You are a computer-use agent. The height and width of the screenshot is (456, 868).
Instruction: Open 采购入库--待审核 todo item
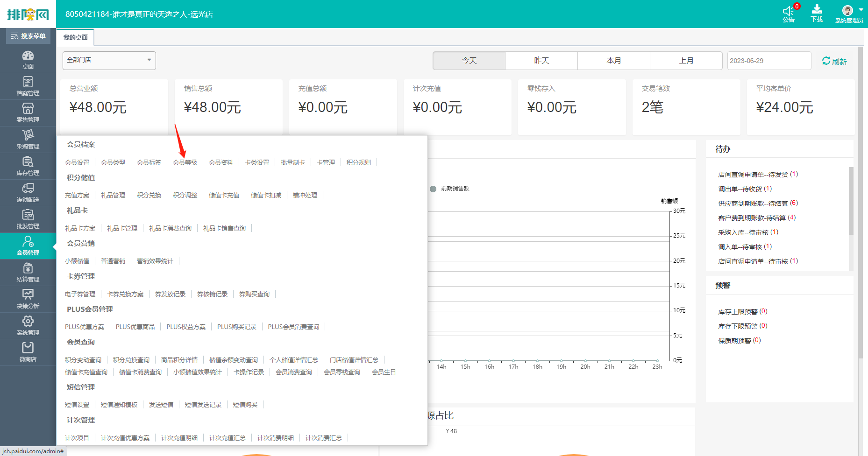coord(748,232)
